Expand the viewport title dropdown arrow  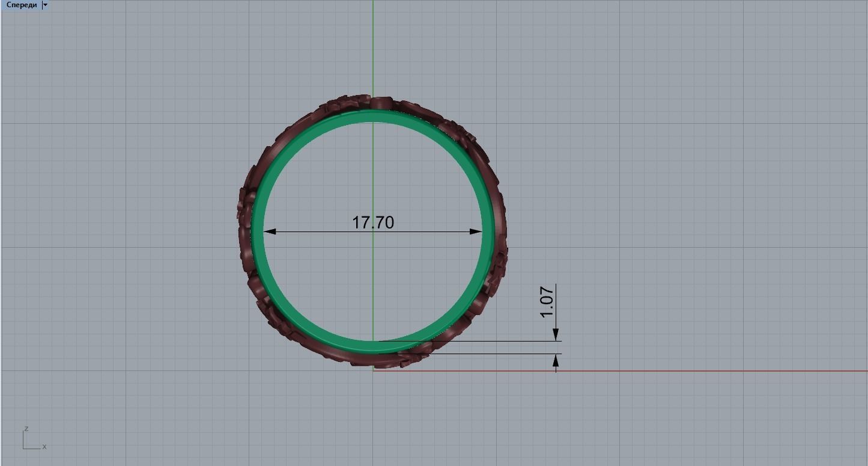click(46, 5)
